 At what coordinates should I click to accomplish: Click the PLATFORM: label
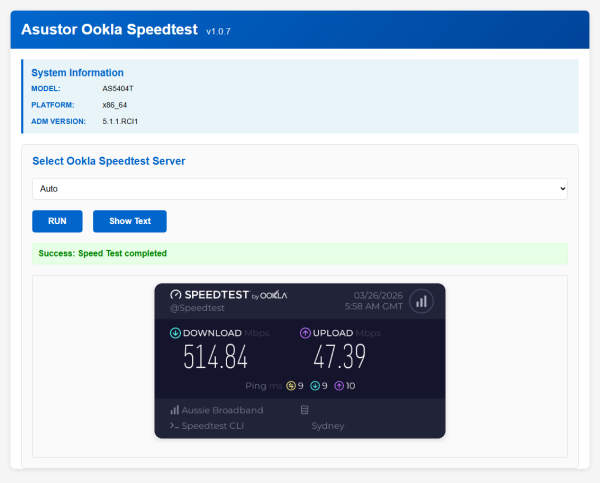tap(53, 105)
